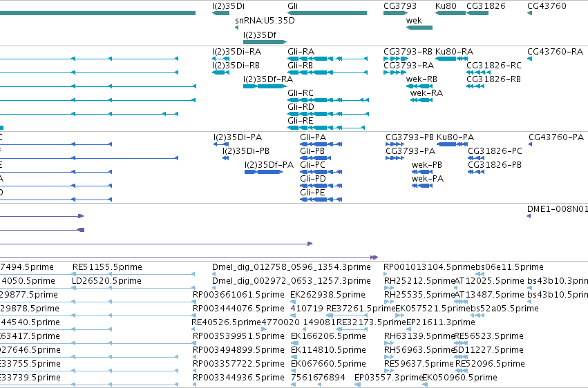Viewport: 588px width, 388px height.
Task: Click the Gli-RB transcript label
Action: click(x=300, y=66)
